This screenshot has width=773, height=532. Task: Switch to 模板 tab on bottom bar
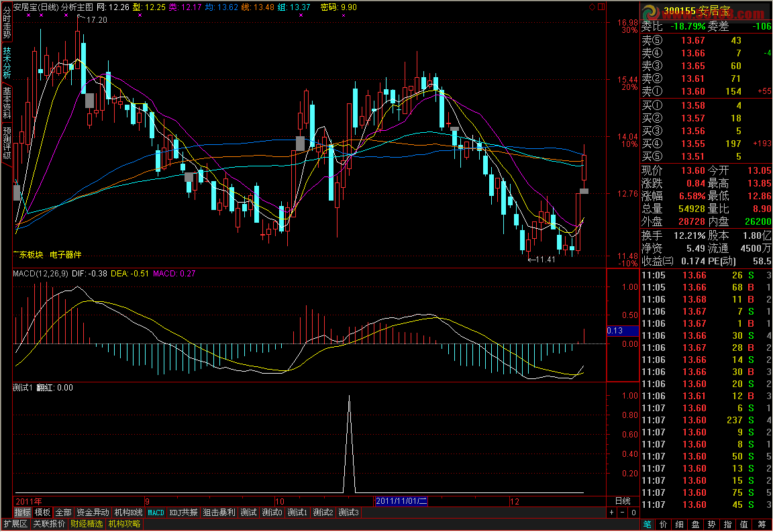pos(42,513)
